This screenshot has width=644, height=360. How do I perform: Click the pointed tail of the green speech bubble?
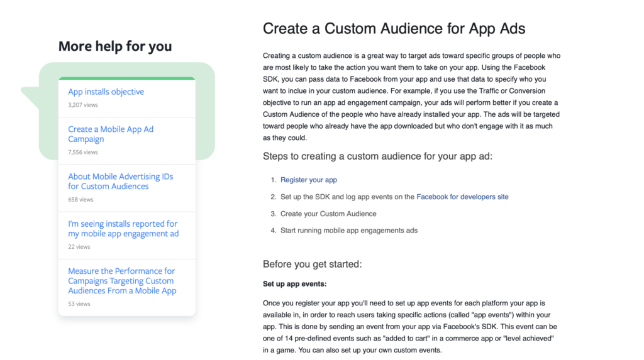(x=29, y=90)
